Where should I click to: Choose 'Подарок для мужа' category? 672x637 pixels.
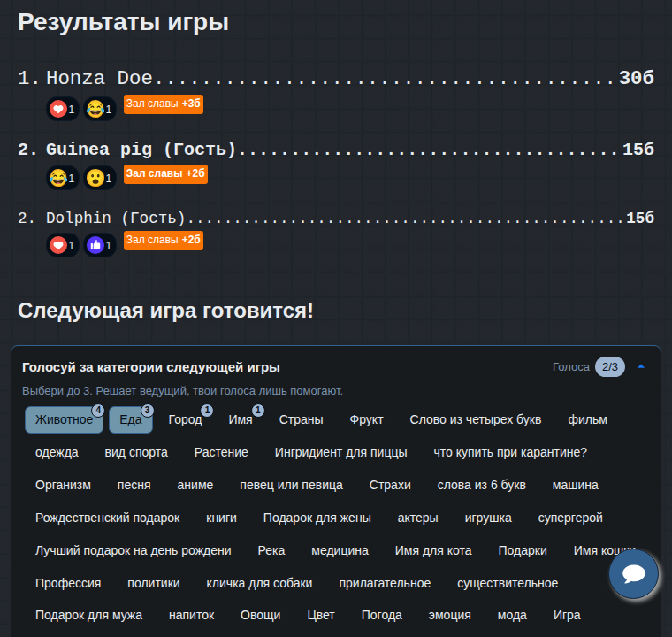point(88,615)
